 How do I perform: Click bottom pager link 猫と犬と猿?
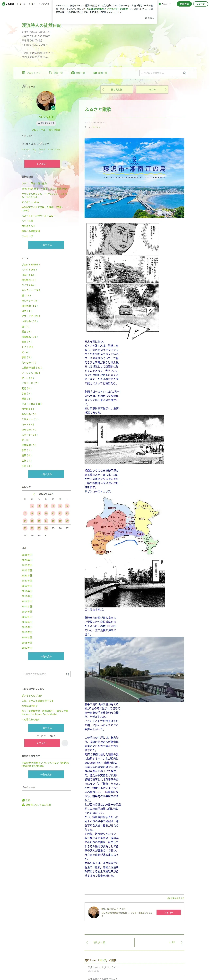(x=99, y=942)
